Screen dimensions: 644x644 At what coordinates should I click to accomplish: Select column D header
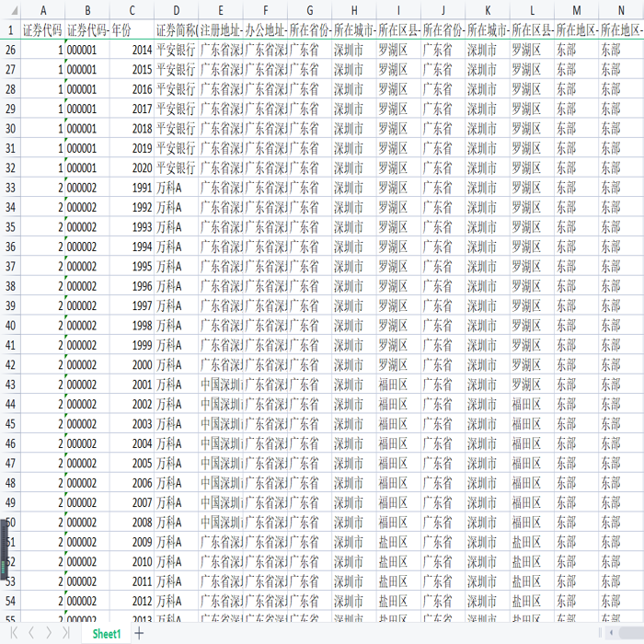tap(177, 11)
